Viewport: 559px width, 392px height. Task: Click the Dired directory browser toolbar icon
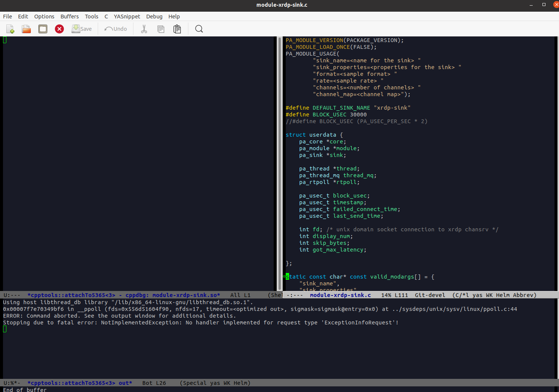tap(42, 29)
